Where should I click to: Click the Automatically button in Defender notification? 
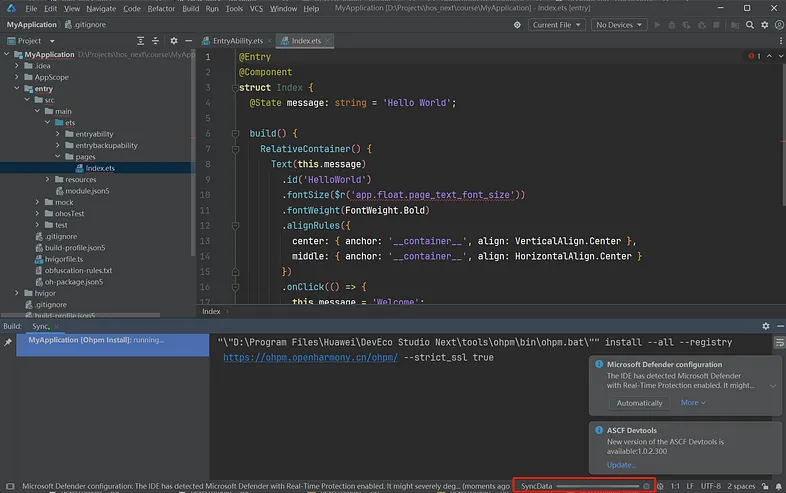coord(639,403)
